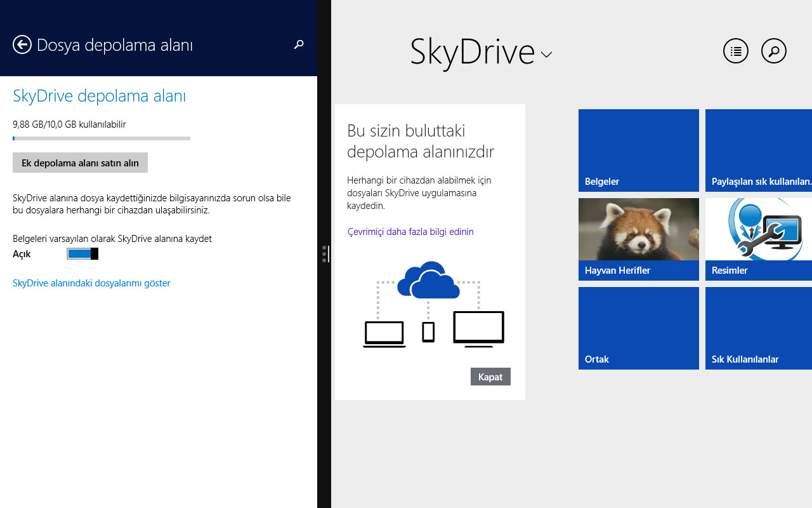Open Çevrimiçi daha fazla bilgi edinin link
812x508 pixels.
410,232
